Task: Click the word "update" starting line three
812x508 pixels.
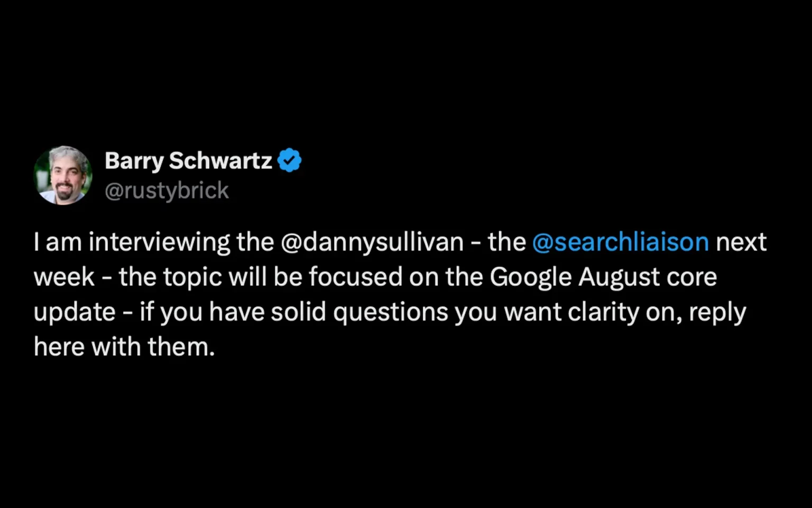Action: click(x=75, y=312)
